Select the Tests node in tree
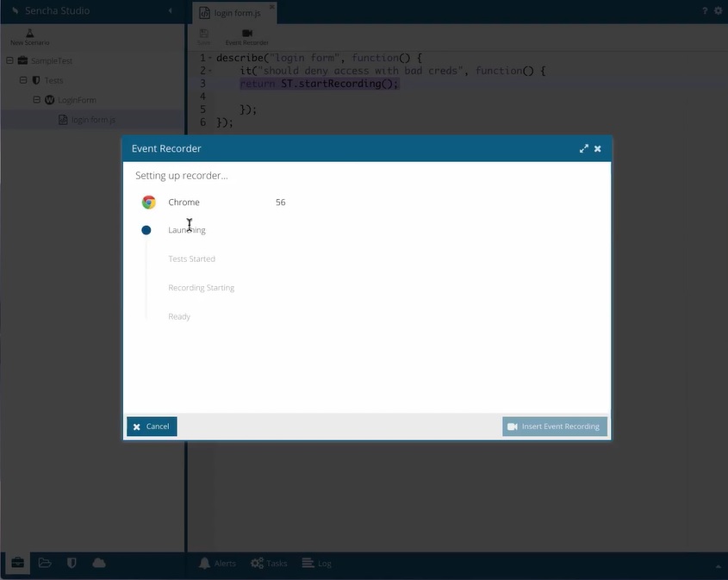Image resolution: width=728 pixels, height=580 pixels. point(53,80)
